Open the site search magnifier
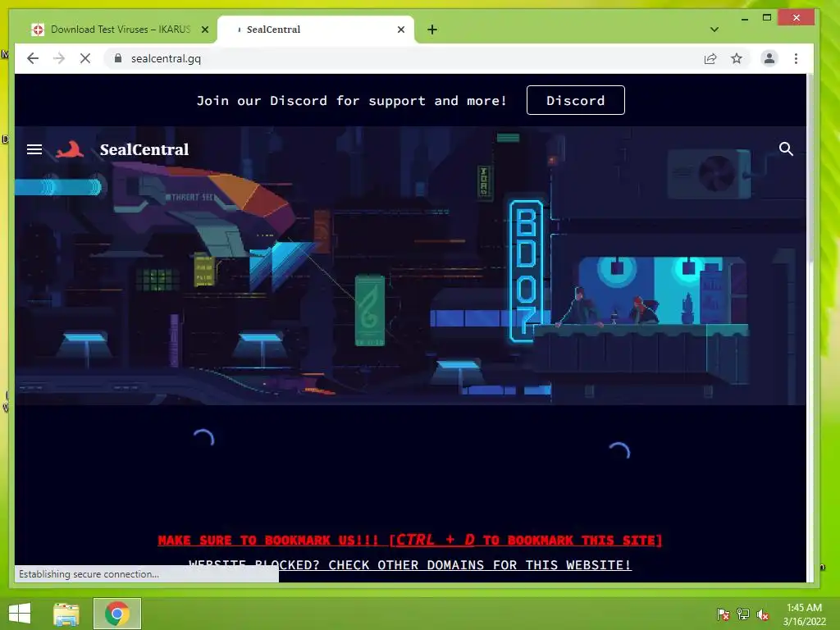 (785, 149)
